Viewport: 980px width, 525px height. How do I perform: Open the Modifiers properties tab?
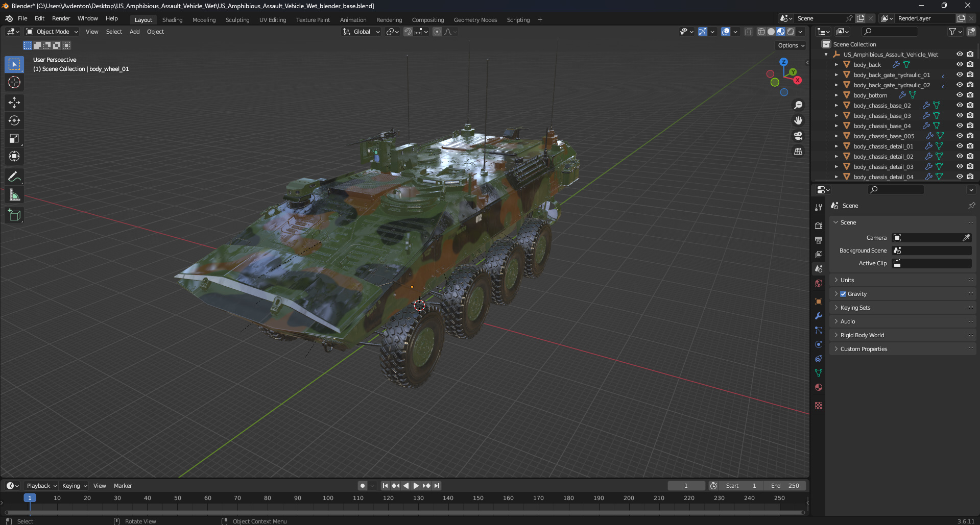click(x=819, y=316)
